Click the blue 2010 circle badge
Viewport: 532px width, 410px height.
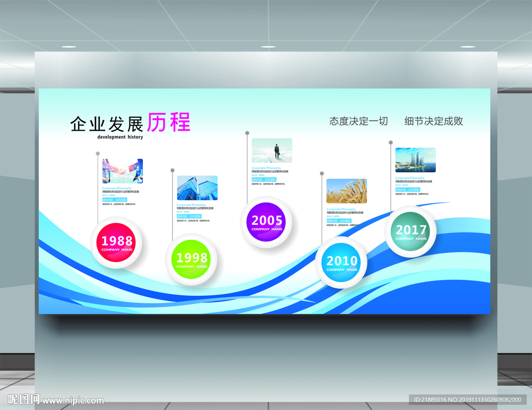(x=341, y=263)
